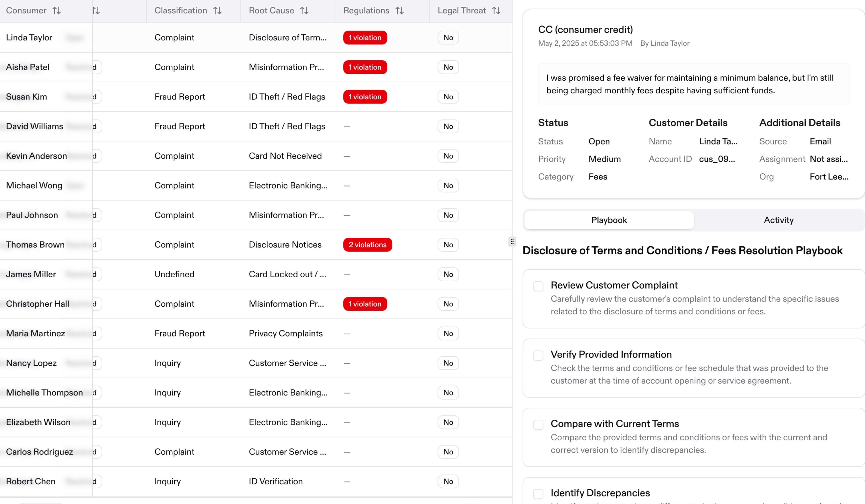
Task: Sort by Root Cause column arrows
Action: [x=304, y=11]
